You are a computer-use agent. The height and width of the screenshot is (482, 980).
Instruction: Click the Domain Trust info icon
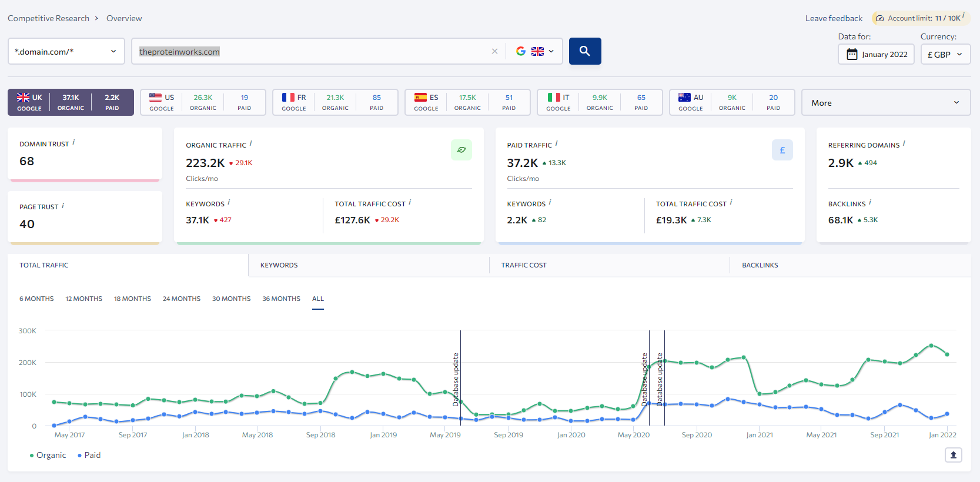pyautogui.click(x=73, y=142)
